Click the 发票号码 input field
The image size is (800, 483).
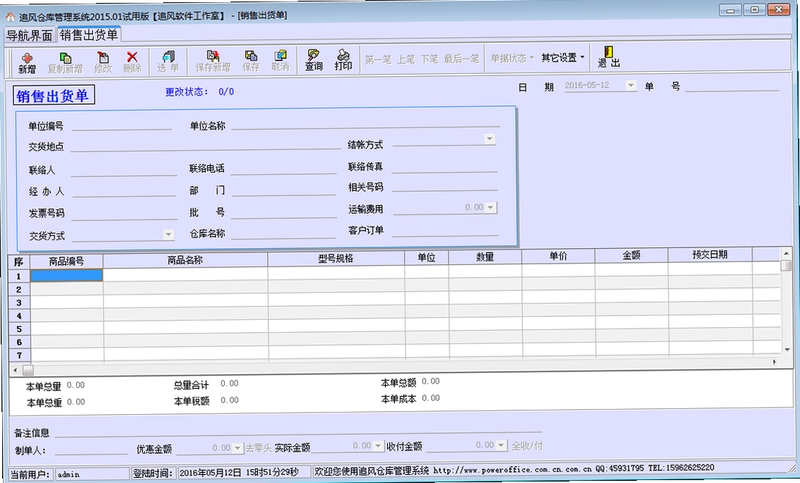tap(124, 213)
